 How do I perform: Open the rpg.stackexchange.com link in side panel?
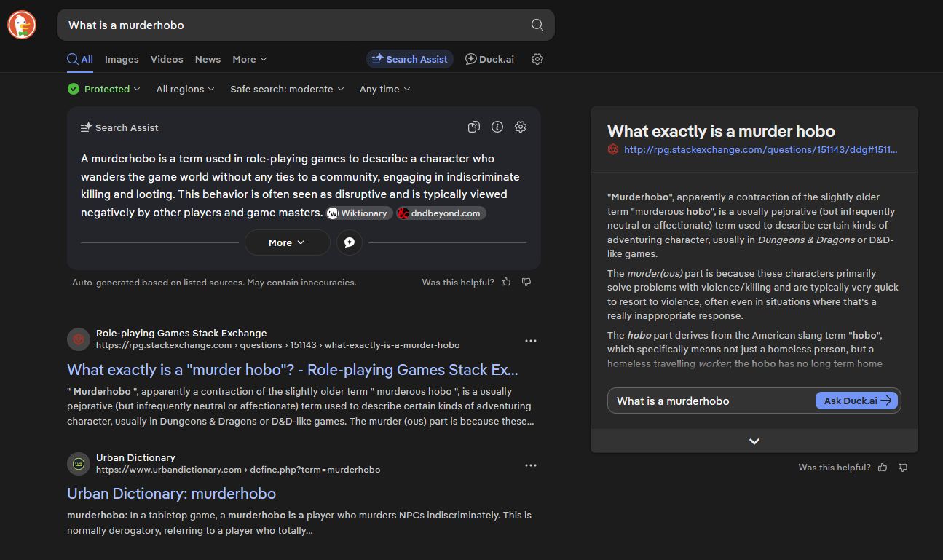pos(761,150)
